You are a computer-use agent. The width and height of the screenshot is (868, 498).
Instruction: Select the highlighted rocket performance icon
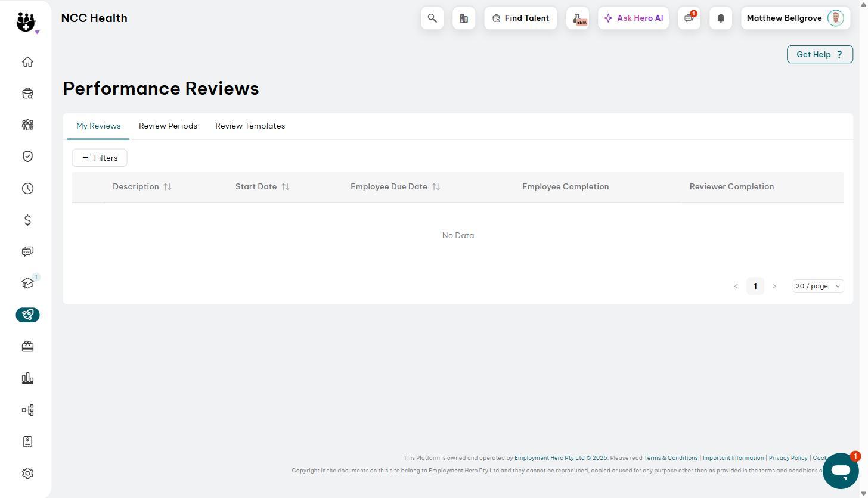(27, 315)
